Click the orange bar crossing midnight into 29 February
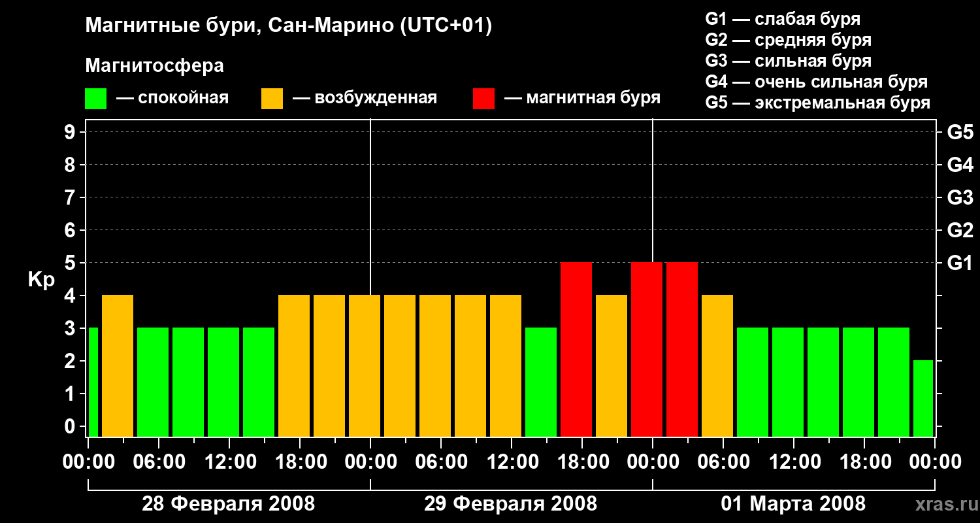The image size is (980, 523). click(365, 366)
